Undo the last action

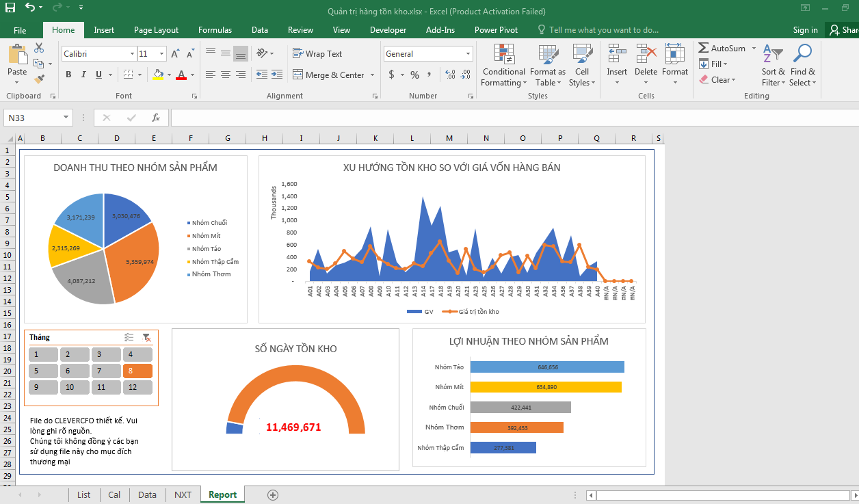pos(30,8)
